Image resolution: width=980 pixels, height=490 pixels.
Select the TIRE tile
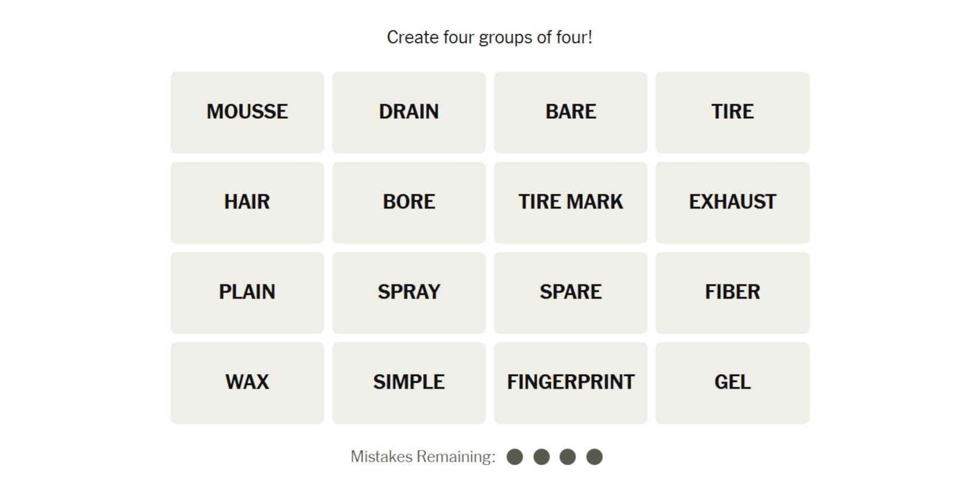[732, 112]
